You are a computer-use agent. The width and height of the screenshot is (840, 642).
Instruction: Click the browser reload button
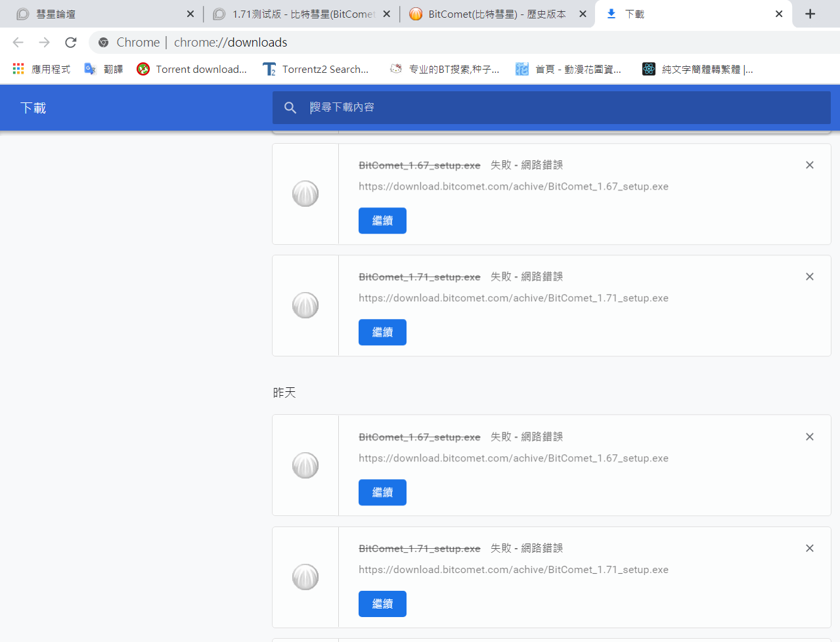pyautogui.click(x=71, y=43)
